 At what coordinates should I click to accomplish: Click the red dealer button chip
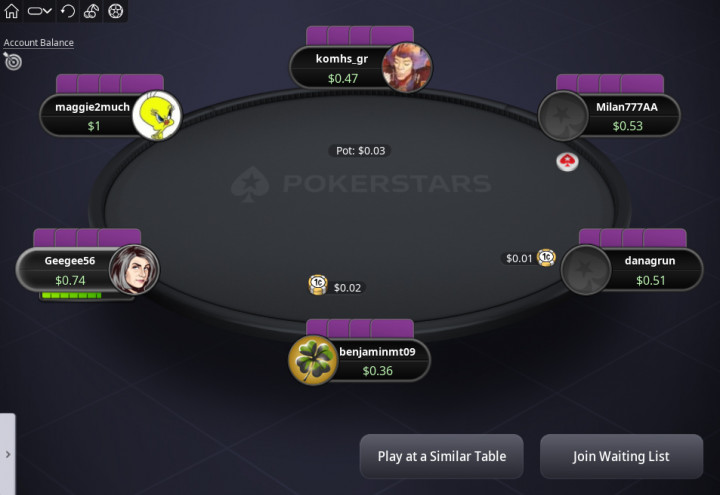[567, 162]
